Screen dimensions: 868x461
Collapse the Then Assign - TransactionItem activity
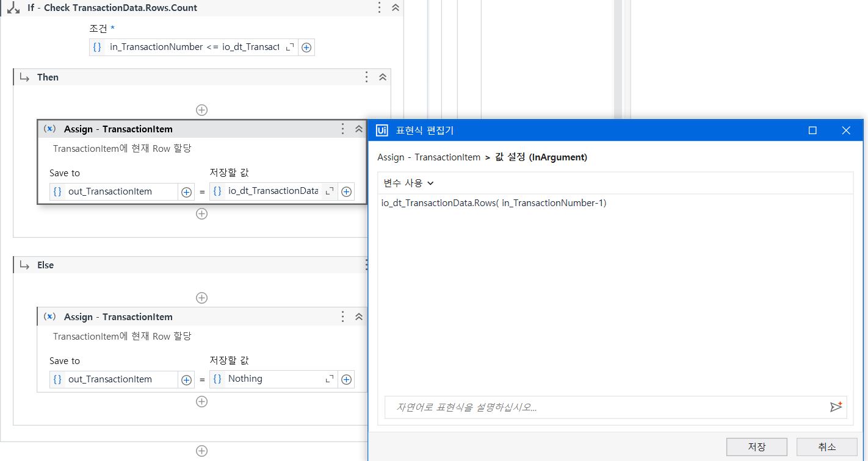pyautogui.click(x=359, y=129)
